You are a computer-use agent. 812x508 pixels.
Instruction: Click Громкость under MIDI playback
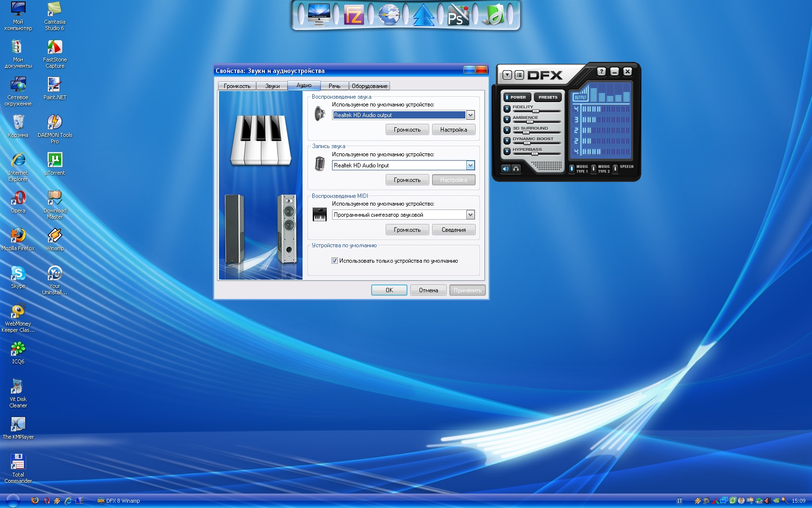[407, 230]
